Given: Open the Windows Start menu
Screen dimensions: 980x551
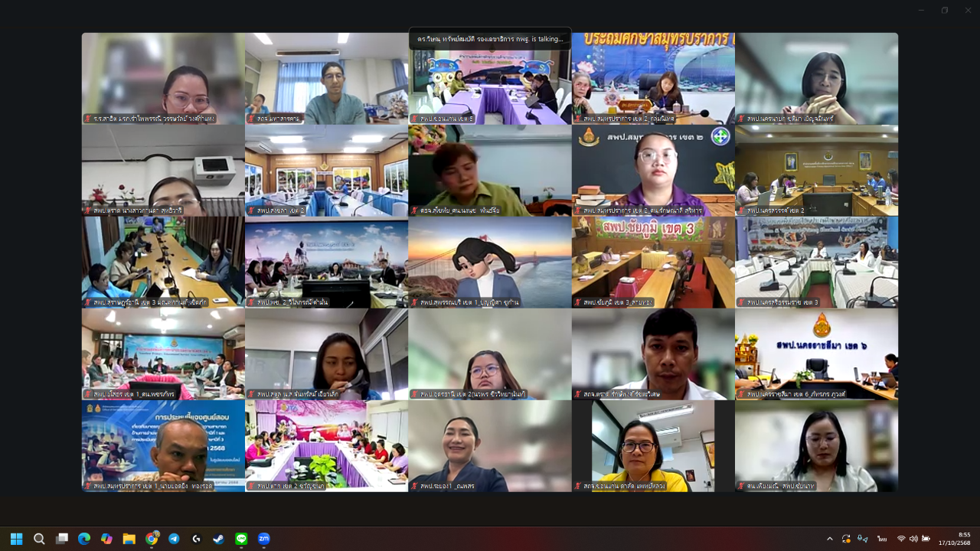Looking at the screenshot, I should click(17, 539).
